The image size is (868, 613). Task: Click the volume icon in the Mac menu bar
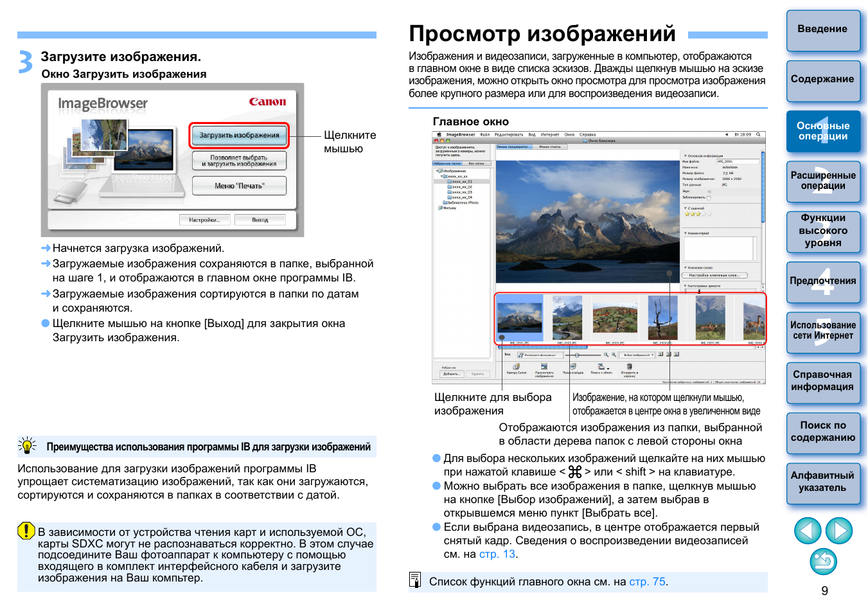click(727, 134)
